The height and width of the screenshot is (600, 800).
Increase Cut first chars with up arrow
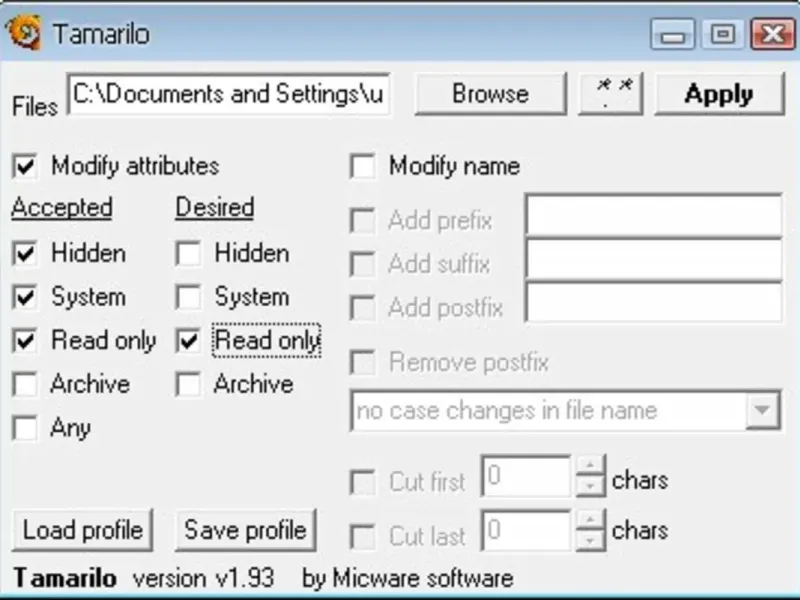point(590,466)
